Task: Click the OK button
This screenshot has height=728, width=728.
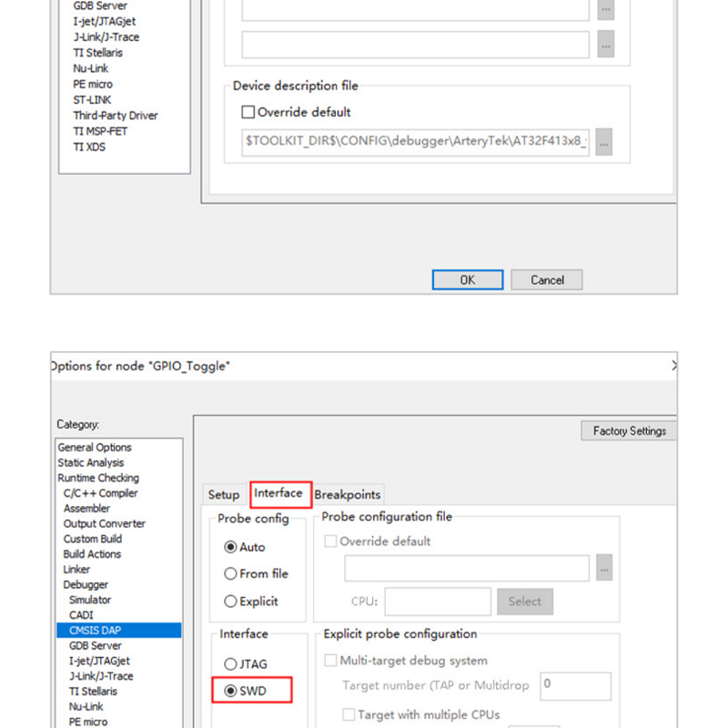Action: coord(467,280)
